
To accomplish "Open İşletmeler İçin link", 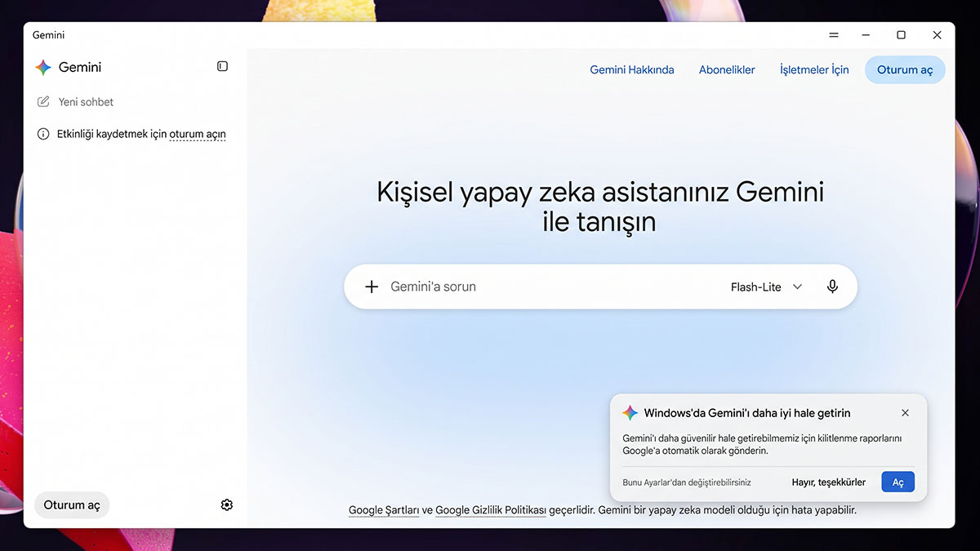I will [814, 70].
